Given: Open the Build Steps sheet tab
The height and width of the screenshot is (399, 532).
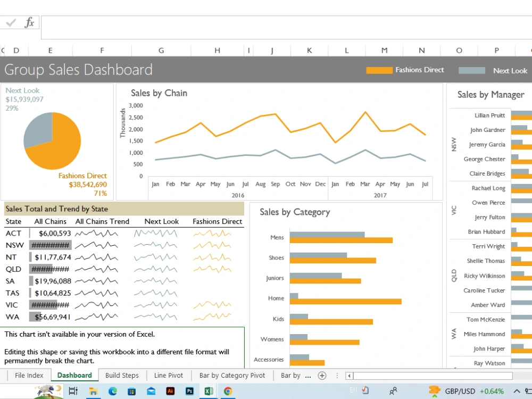Looking at the screenshot, I should (x=122, y=375).
